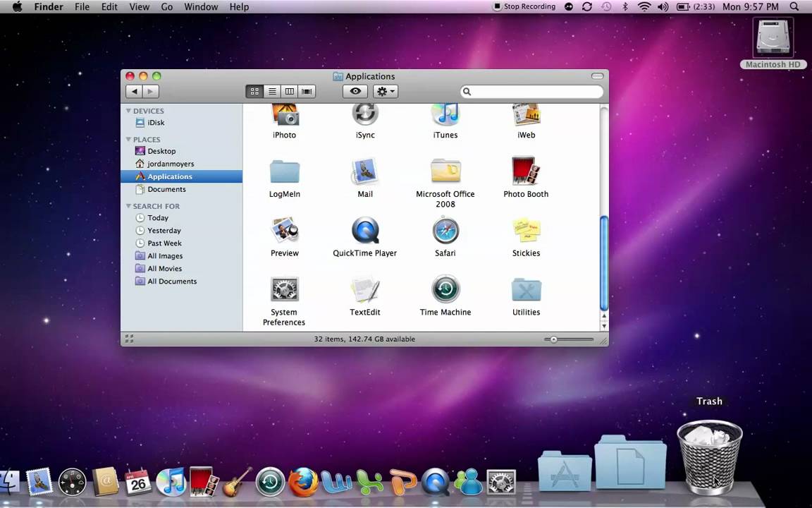Go forward with the Finder forward arrow
This screenshot has height=508, width=812.
coord(150,91)
